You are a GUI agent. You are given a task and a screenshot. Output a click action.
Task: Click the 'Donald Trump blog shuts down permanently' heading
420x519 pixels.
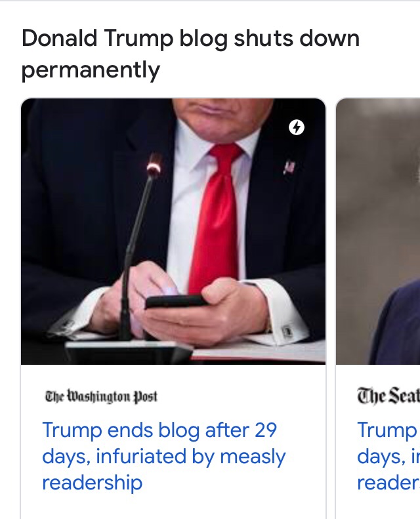click(x=190, y=54)
